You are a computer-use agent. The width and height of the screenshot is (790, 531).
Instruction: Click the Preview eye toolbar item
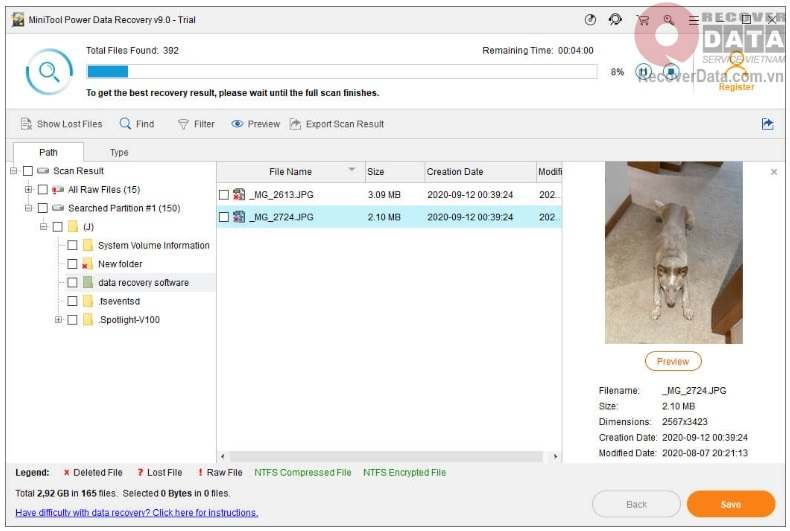(x=255, y=124)
